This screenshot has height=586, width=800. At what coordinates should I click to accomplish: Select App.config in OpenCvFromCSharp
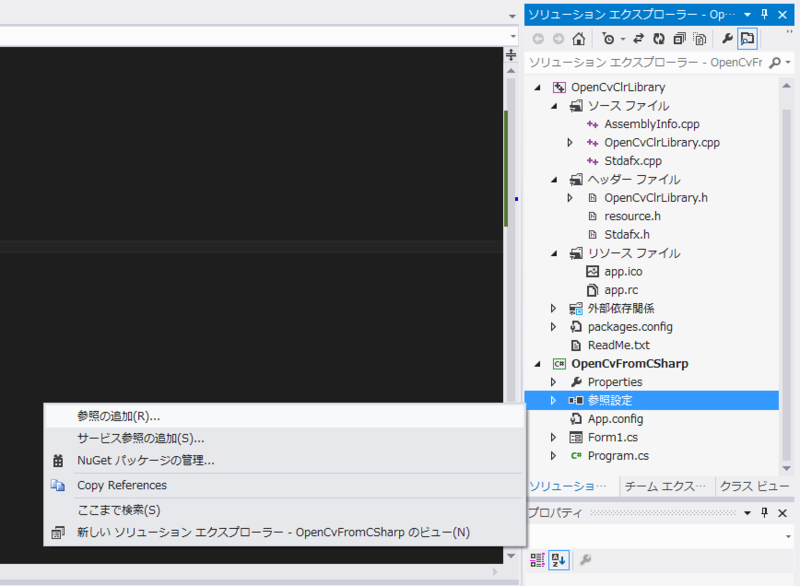tap(615, 419)
